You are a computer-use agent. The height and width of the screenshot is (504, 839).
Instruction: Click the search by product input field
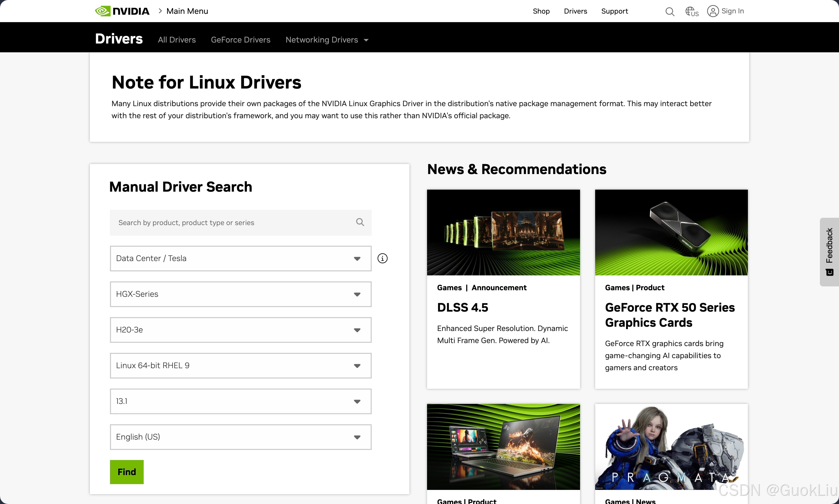click(241, 223)
